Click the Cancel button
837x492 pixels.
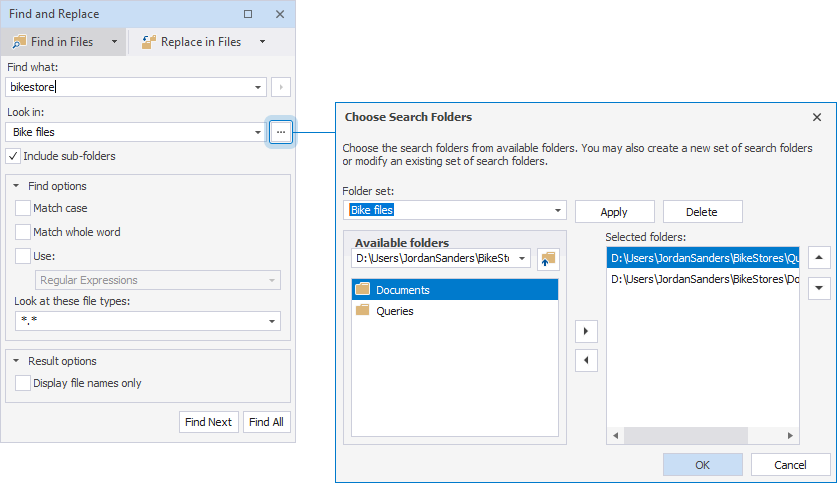click(791, 465)
